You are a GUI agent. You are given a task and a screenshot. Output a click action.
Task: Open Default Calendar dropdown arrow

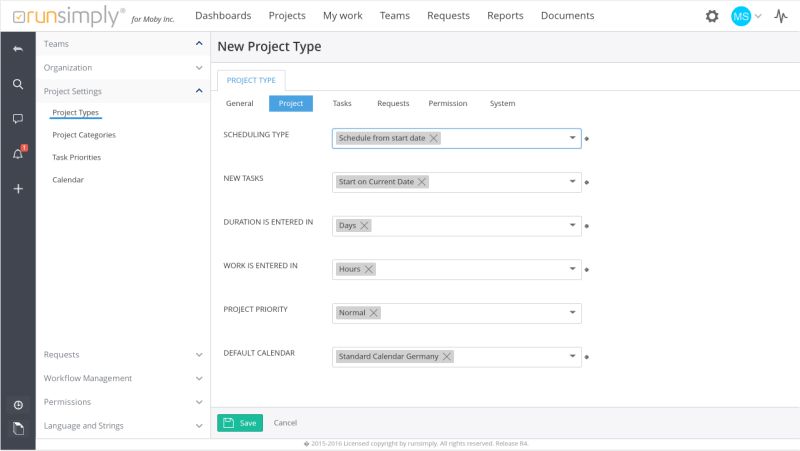coord(572,356)
